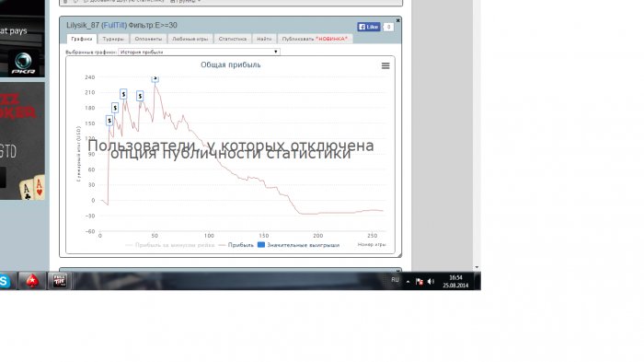Close the Lilysik_87 statistics panel
This screenshot has width=644, height=362.
tap(397, 20)
